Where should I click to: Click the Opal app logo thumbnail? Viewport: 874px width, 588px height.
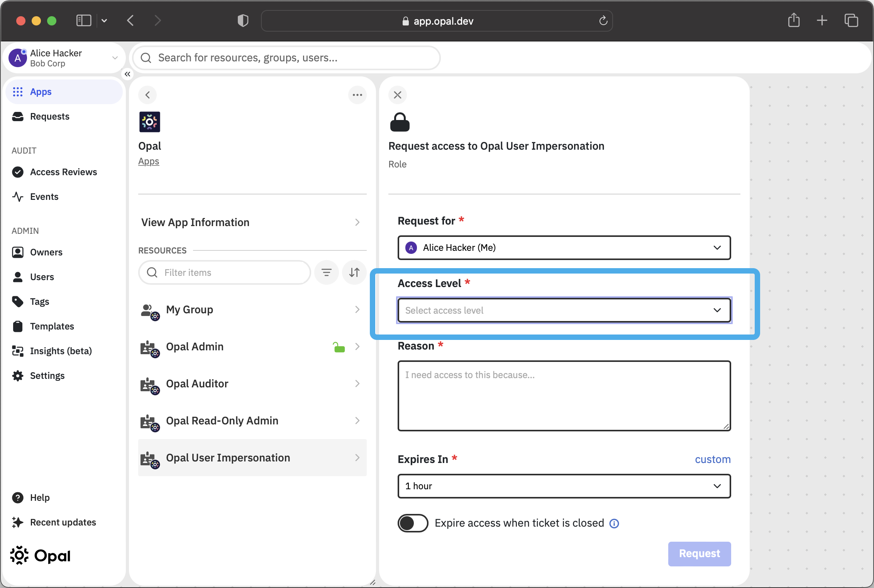(x=150, y=122)
